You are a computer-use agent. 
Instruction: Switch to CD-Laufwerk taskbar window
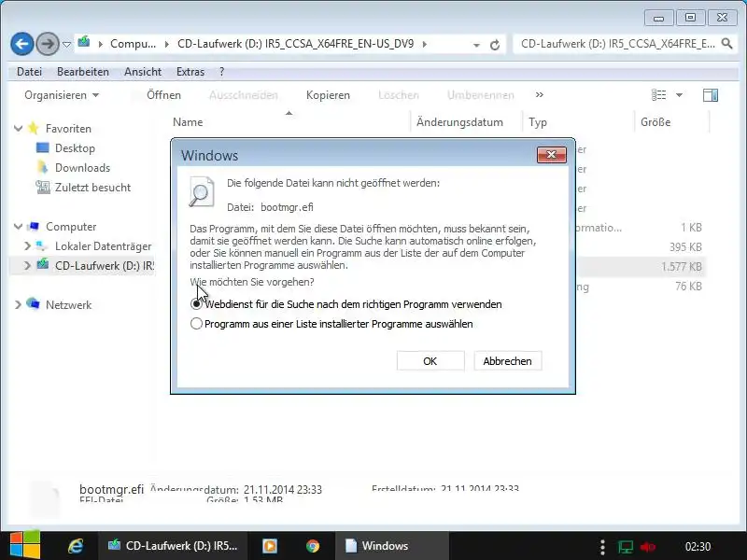point(173,546)
